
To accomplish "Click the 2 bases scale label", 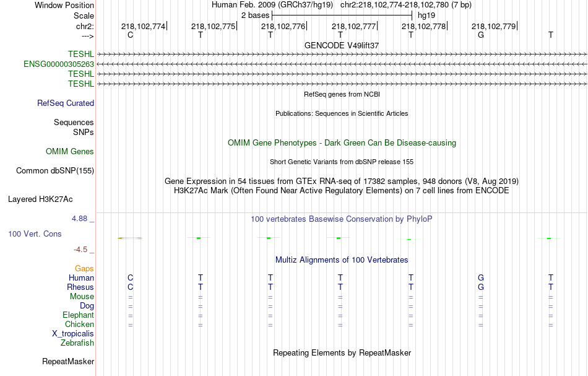I will [255, 15].
